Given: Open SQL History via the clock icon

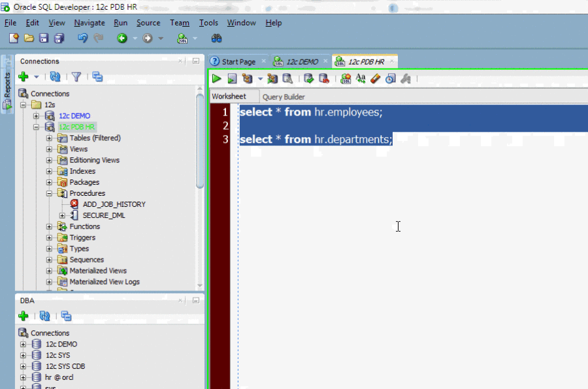Looking at the screenshot, I should coord(391,78).
